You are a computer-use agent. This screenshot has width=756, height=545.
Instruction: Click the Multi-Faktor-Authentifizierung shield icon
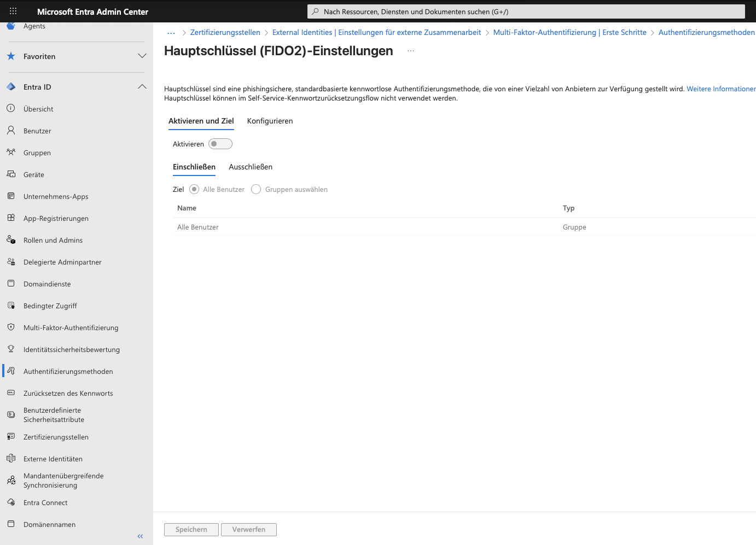click(x=11, y=327)
